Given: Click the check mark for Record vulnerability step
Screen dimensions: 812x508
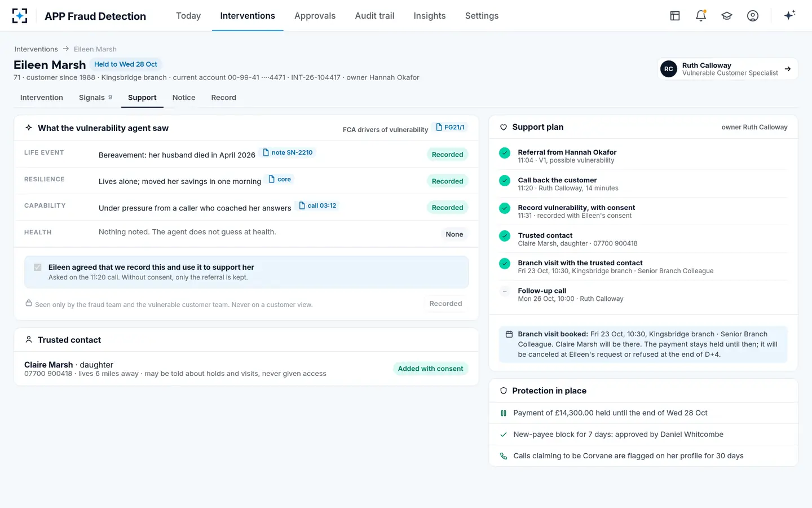Looking at the screenshot, I should (505, 208).
